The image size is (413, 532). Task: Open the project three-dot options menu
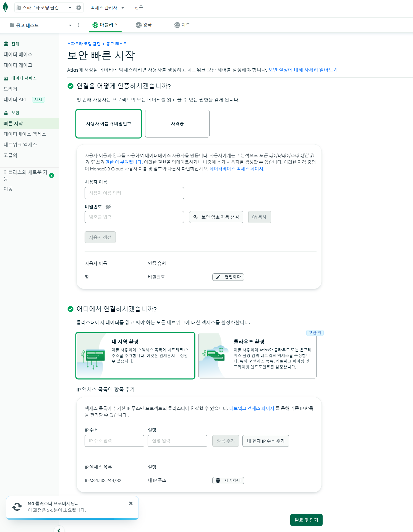(79, 25)
